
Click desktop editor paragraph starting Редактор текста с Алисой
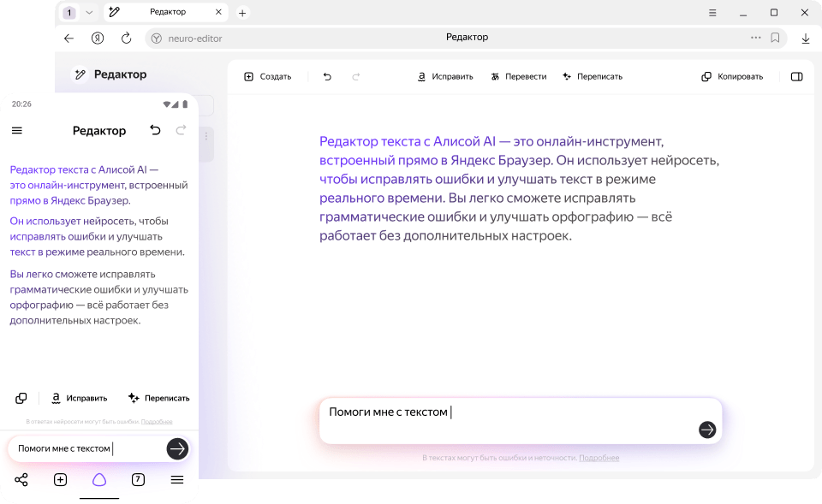tap(519, 188)
